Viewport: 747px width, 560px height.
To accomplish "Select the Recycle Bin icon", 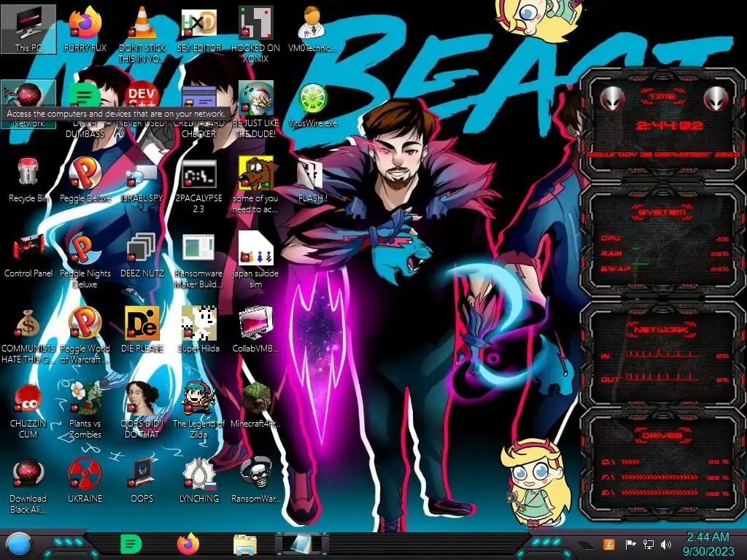I will (28, 179).
